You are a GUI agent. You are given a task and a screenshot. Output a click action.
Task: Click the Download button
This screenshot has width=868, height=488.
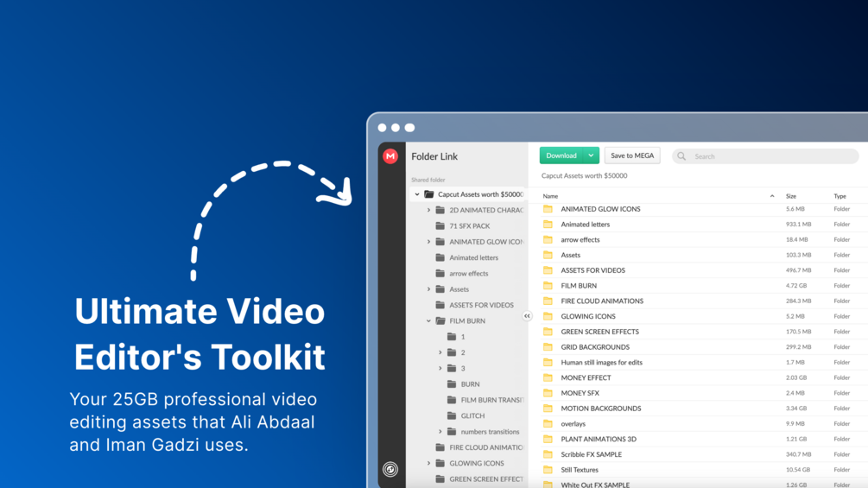[561, 155]
